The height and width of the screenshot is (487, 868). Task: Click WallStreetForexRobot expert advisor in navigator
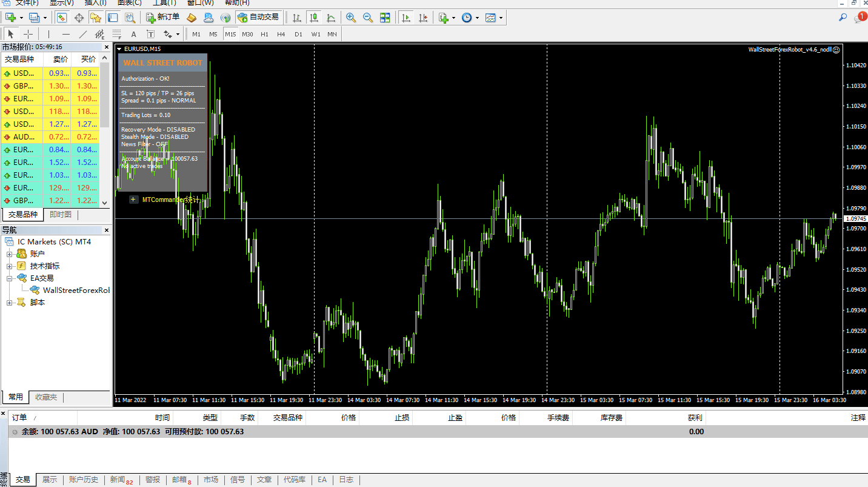[x=76, y=291]
